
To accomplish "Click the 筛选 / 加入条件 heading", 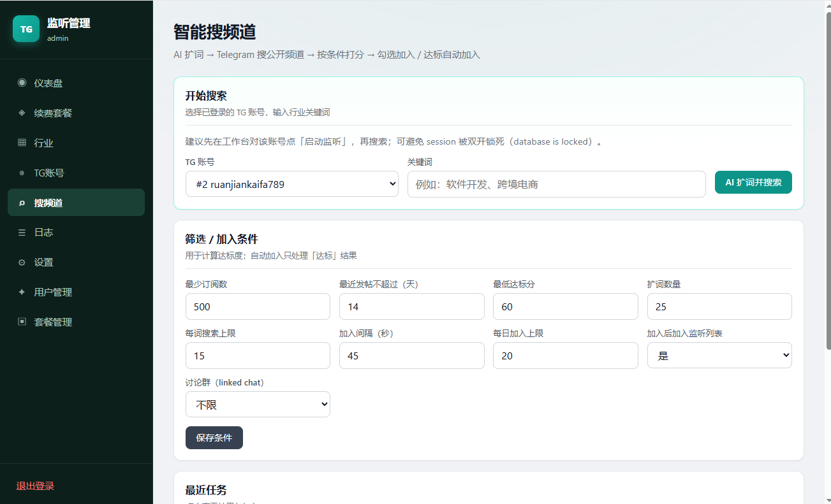I will pos(221,239).
